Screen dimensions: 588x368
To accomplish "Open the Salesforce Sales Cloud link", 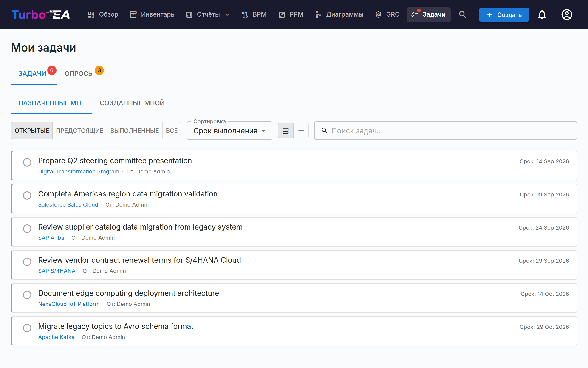I will pyautogui.click(x=68, y=205).
